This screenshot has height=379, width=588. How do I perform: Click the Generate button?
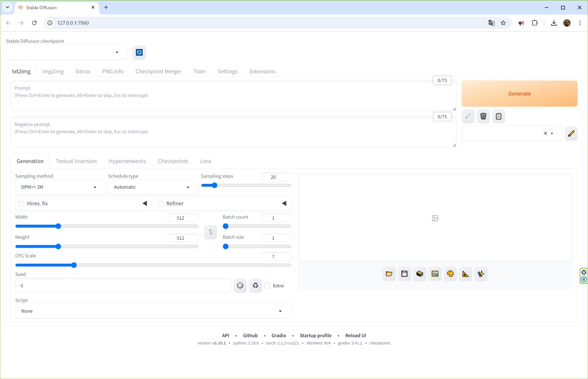(x=519, y=94)
